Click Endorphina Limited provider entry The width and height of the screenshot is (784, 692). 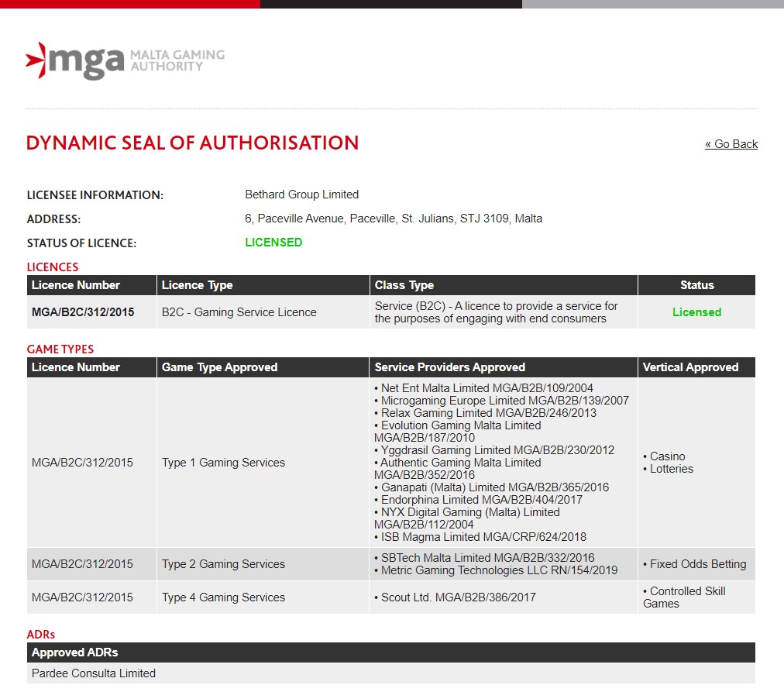pos(479,500)
